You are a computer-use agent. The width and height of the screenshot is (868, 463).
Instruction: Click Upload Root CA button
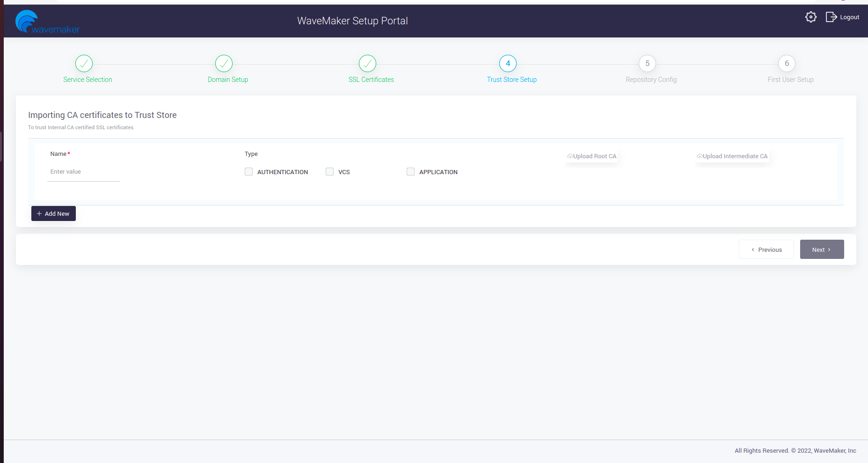592,156
